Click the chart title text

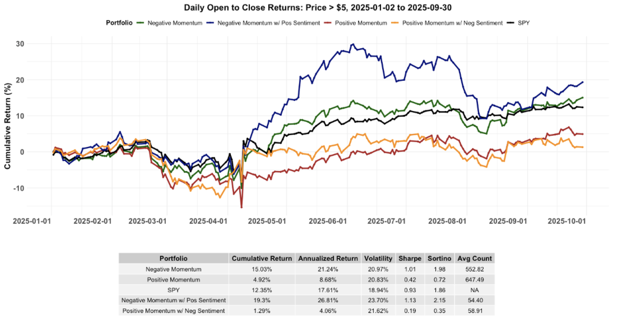(318, 7)
